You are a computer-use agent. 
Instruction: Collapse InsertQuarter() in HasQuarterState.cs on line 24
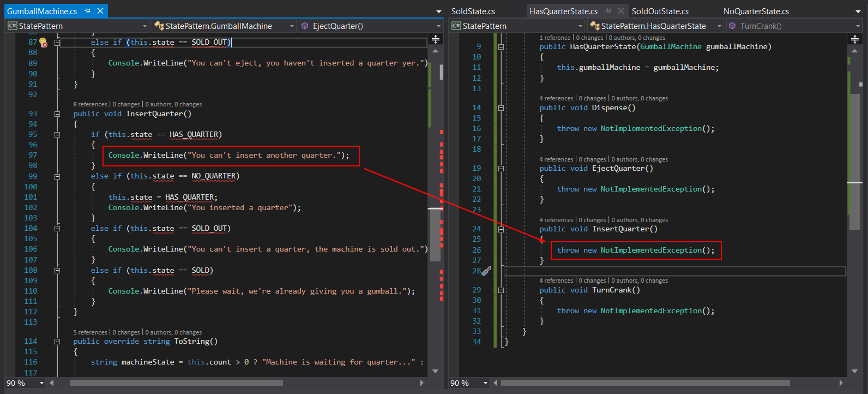[501, 229]
